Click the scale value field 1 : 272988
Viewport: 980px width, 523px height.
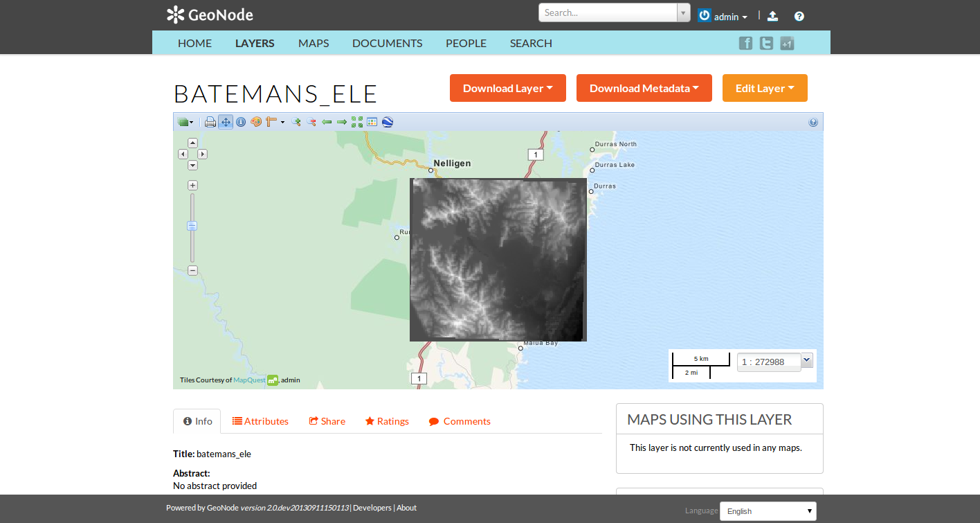coord(769,362)
